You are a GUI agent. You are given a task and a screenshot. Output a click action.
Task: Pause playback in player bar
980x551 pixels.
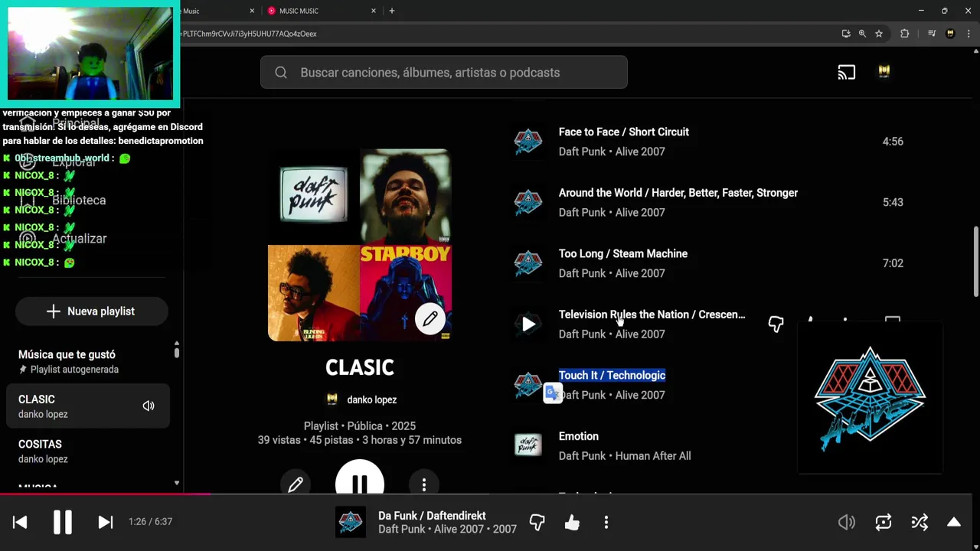pyautogui.click(x=63, y=522)
